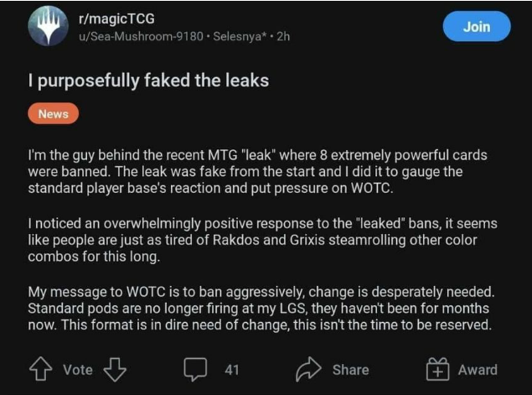Click the paragraph about message to WOTC

(x=261, y=309)
